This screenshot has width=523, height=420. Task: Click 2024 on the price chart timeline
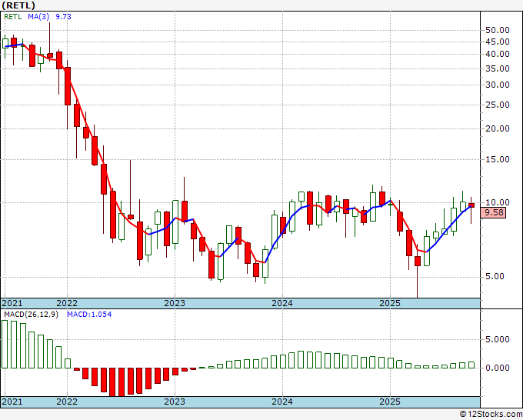point(282,303)
